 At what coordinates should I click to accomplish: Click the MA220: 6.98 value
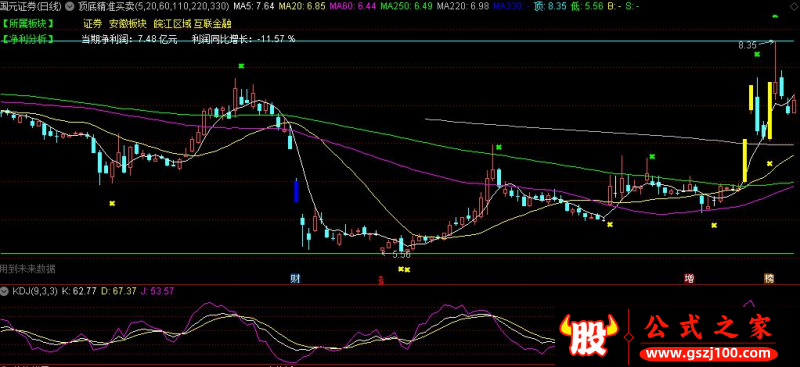point(462,7)
